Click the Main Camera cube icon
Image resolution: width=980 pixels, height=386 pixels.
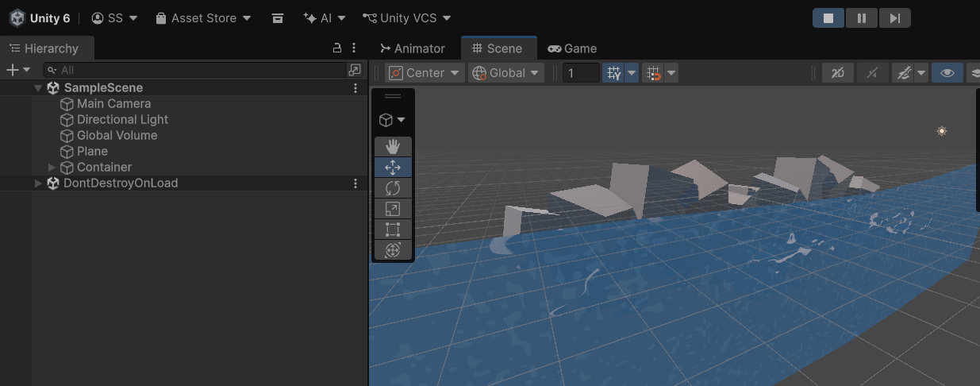67,104
